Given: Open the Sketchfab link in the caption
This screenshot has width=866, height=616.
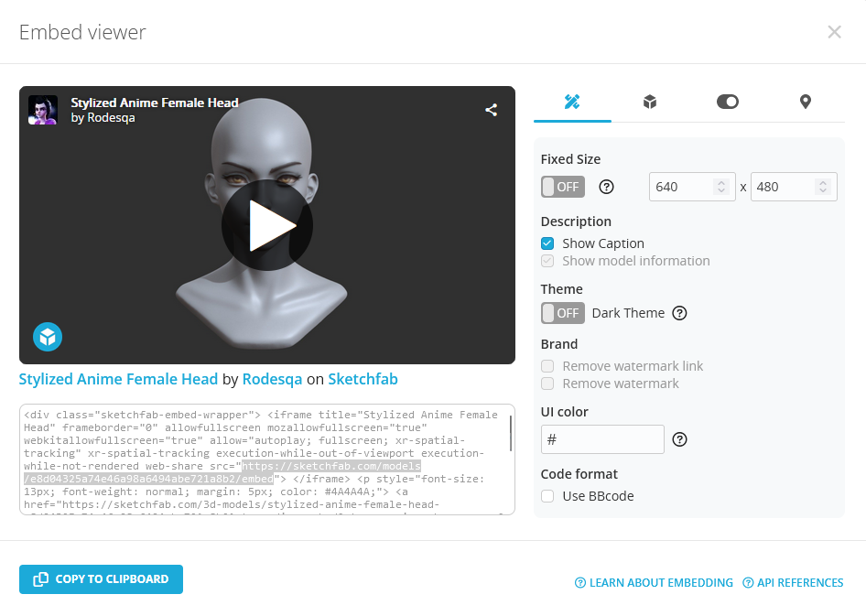Looking at the screenshot, I should point(363,379).
